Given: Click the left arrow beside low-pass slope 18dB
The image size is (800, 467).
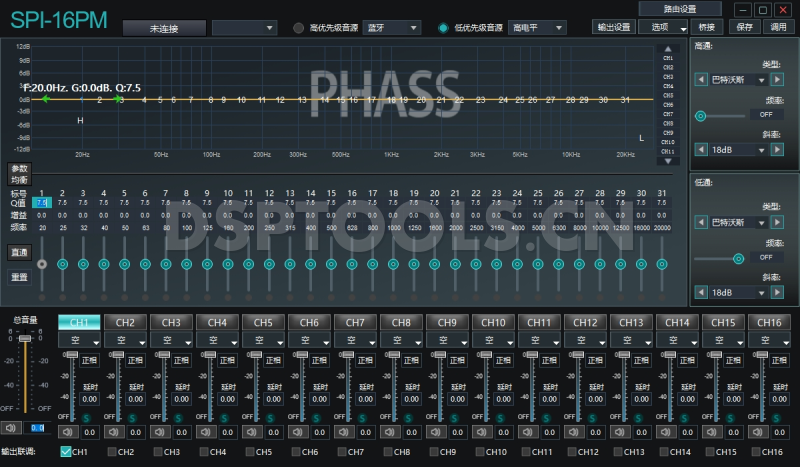Looking at the screenshot, I should click(699, 293).
